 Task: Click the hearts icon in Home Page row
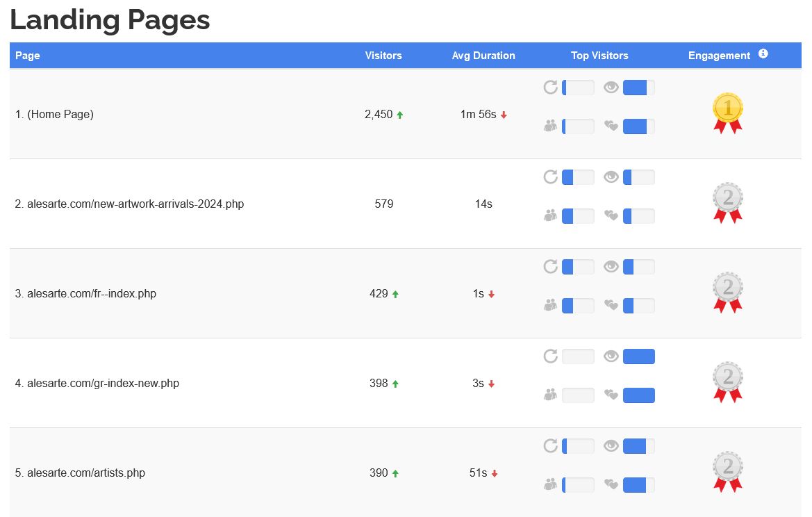pyautogui.click(x=611, y=126)
